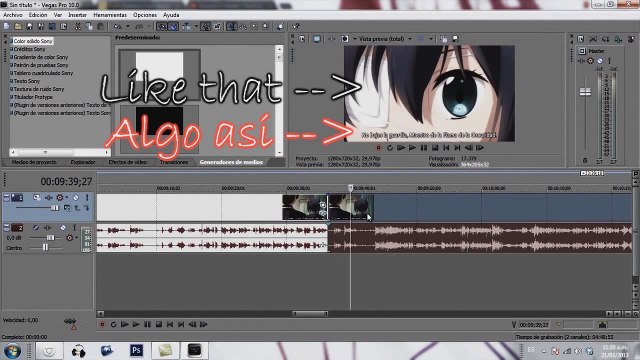Switch to the Explorador tab
Screen dimensions: 640x360
pyautogui.click(x=83, y=162)
